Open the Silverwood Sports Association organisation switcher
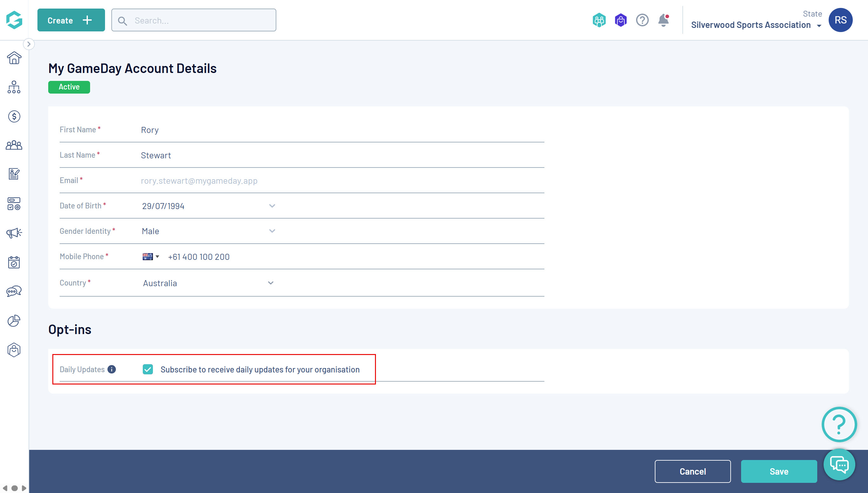The width and height of the screenshot is (868, 493). point(756,25)
